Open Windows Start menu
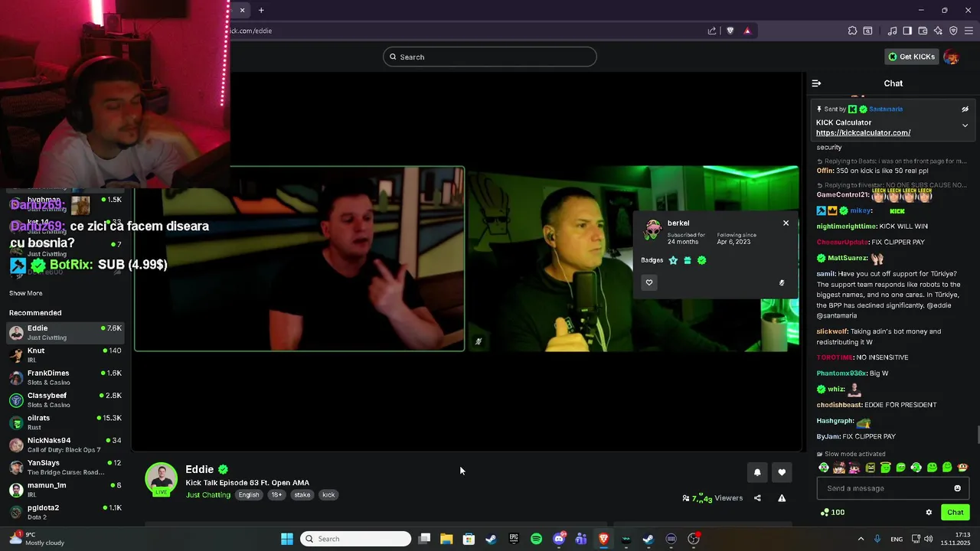Viewport: 980px width, 551px height. tap(287, 539)
